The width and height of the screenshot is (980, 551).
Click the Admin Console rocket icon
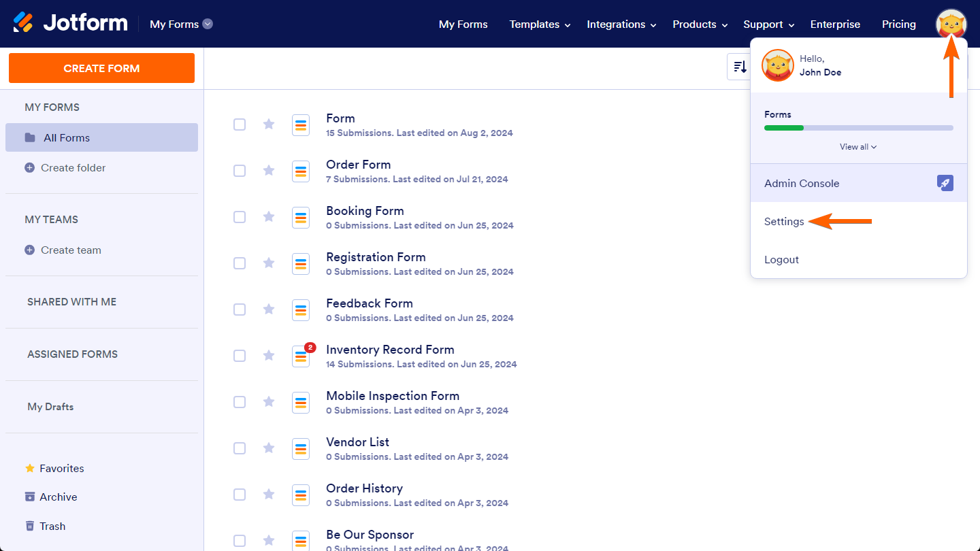[945, 183]
